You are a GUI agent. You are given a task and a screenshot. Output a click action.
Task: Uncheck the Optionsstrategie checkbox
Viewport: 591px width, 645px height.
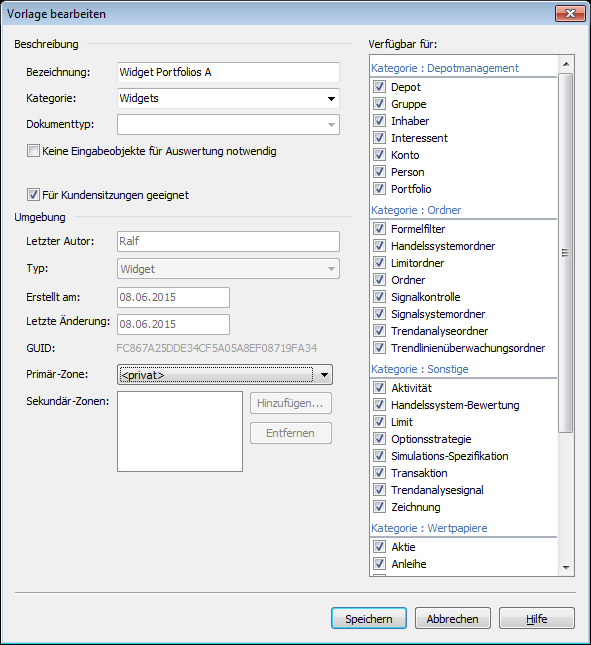[x=379, y=439]
